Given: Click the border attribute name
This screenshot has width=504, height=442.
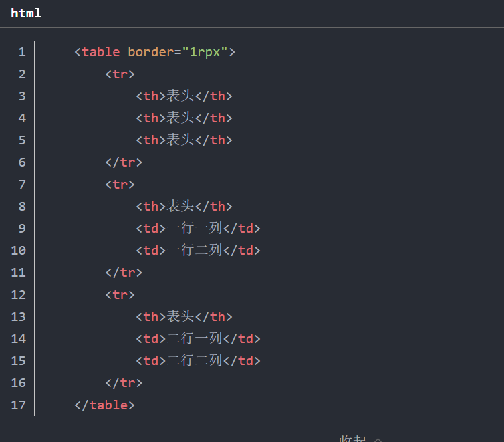Looking at the screenshot, I should click(x=150, y=52).
